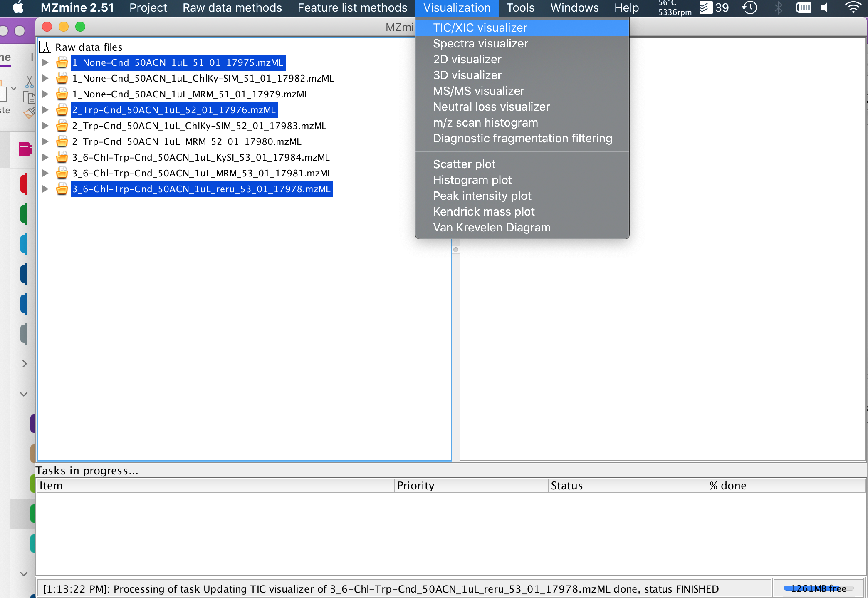868x598 pixels.
Task: Click the Raw data files root label
Action: point(89,47)
